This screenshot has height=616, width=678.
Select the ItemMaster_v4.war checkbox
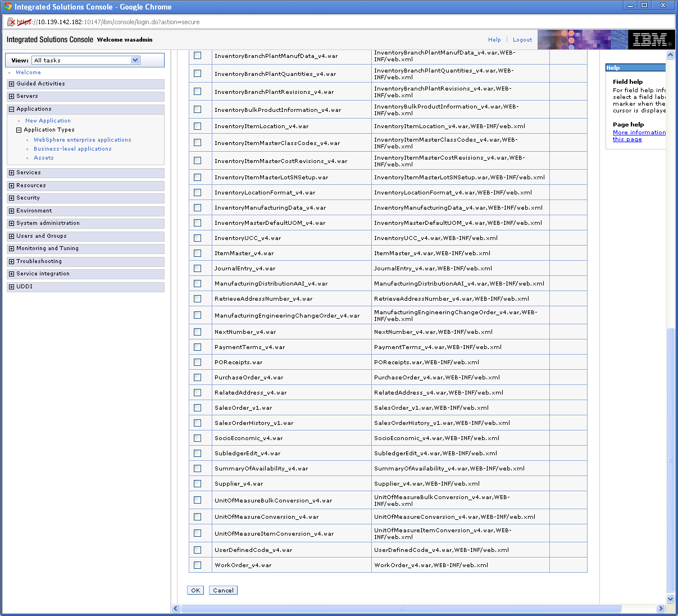tap(197, 253)
